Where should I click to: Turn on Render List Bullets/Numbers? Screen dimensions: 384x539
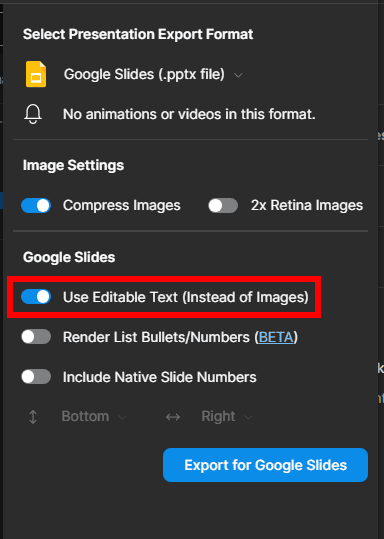[36, 337]
